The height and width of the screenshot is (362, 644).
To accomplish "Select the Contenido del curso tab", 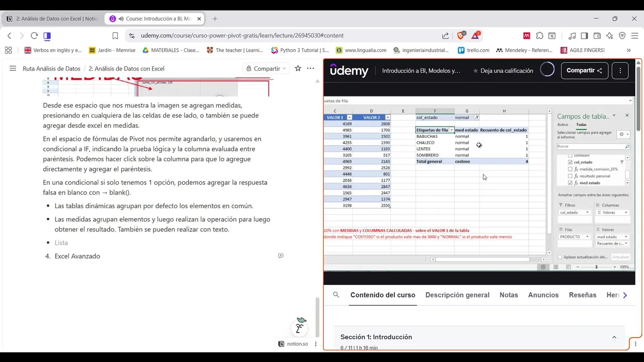I will tap(383, 295).
